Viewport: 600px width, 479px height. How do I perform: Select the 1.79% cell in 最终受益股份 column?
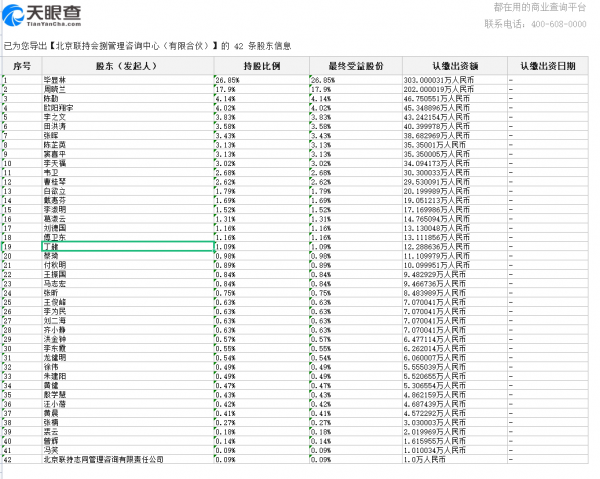(x=355, y=191)
